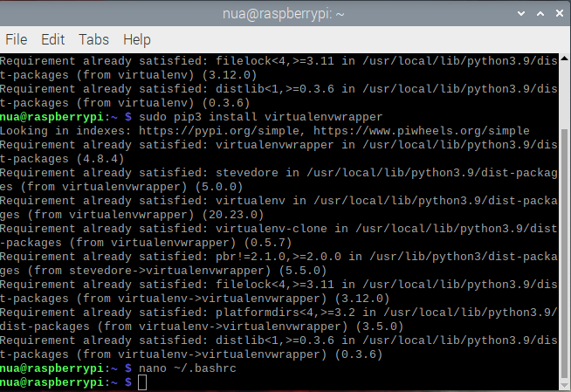
Task: Open the Tabs menu
Action: (93, 39)
